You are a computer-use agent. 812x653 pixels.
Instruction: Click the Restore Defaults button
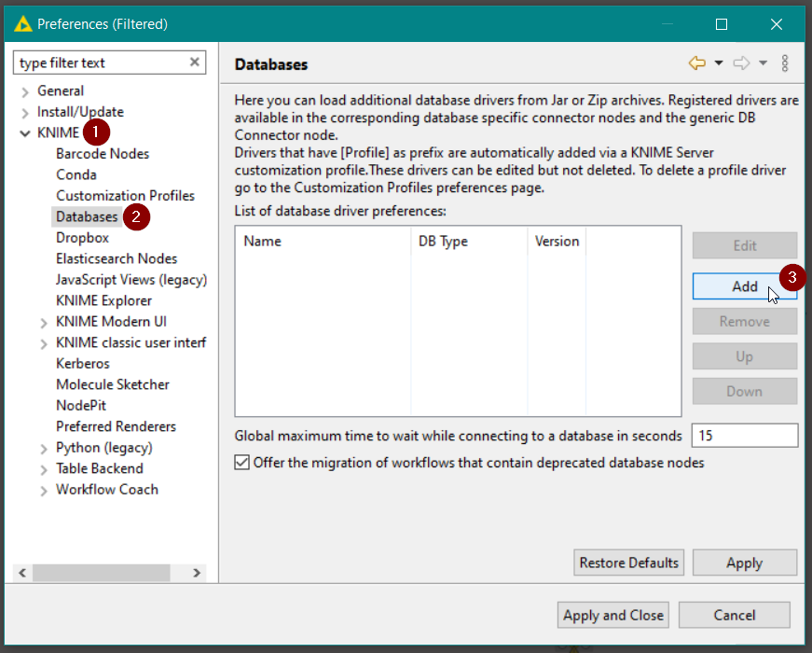pos(629,563)
